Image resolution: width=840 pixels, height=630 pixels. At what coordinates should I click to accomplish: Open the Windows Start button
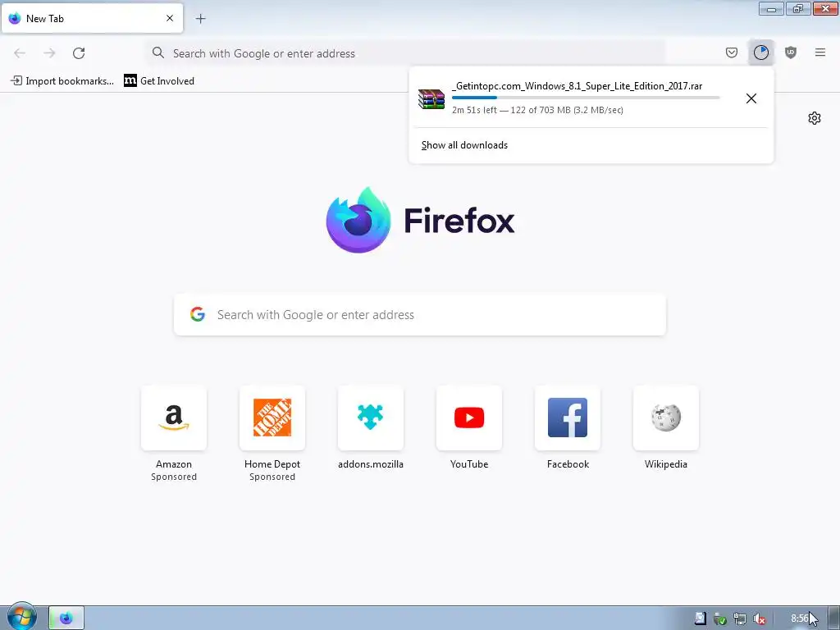21,618
